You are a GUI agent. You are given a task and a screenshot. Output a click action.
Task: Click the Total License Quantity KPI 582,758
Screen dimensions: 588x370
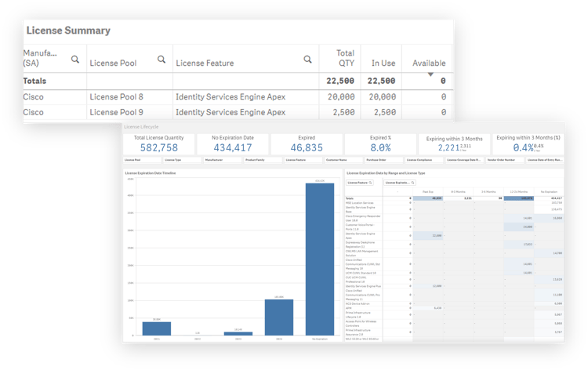[x=159, y=147]
